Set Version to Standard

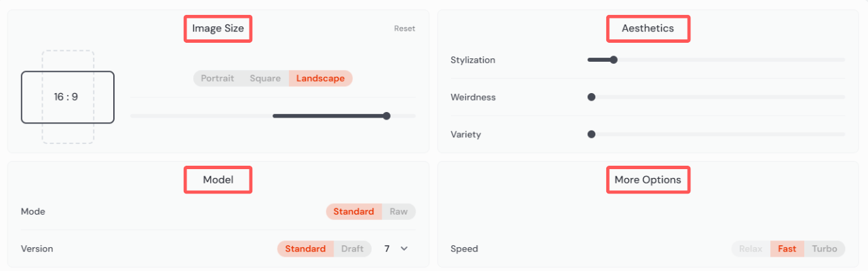point(305,249)
